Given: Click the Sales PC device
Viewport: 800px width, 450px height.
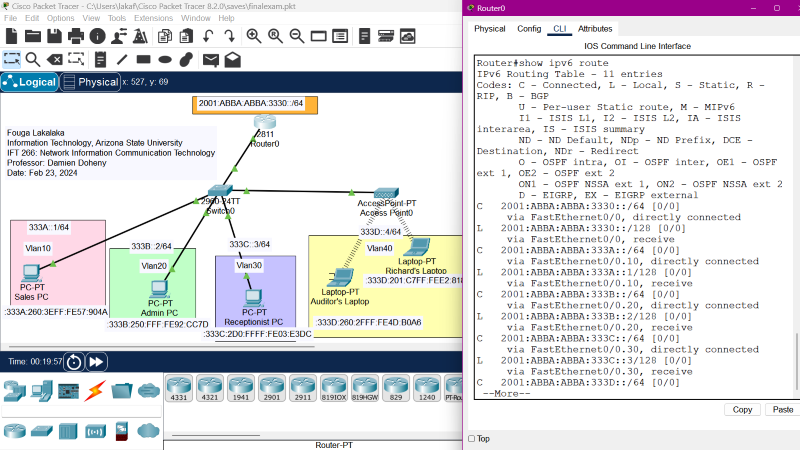Looking at the screenshot, I should (x=31, y=273).
